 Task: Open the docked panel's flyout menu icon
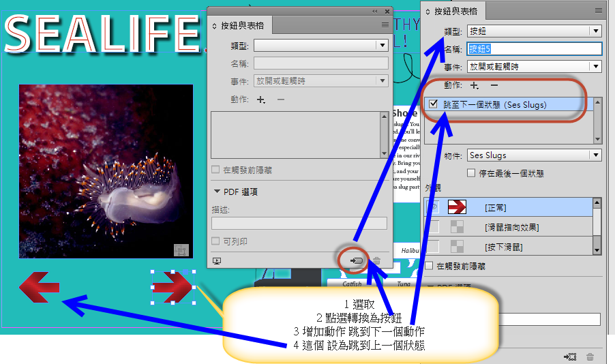coord(599,11)
